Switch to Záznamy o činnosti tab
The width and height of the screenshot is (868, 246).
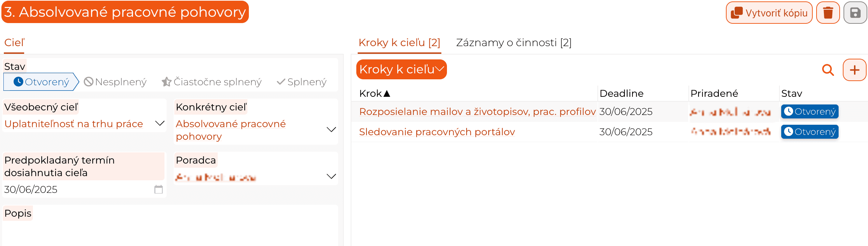coord(514,43)
